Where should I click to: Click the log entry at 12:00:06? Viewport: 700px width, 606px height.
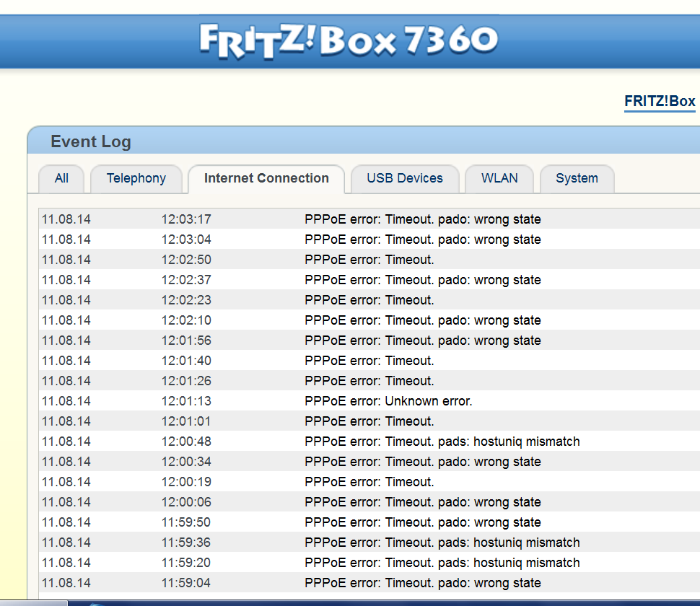click(422, 502)
